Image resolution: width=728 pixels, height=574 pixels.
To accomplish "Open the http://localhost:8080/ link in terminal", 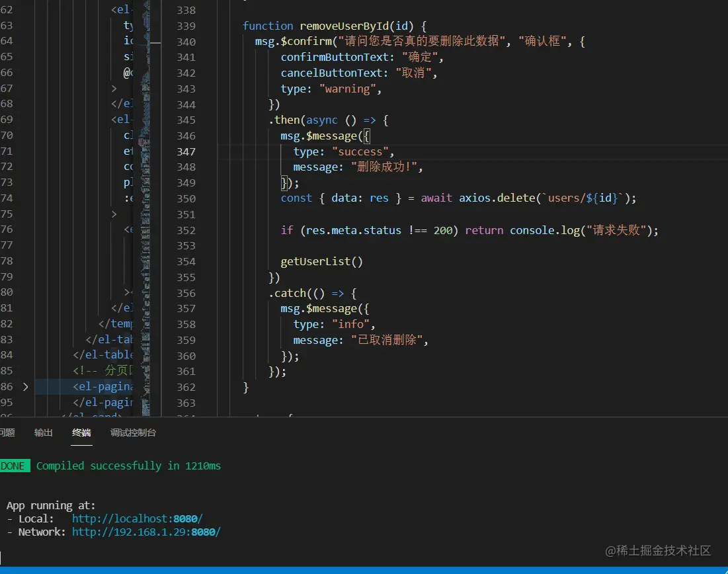I will [x=137, y=518].
